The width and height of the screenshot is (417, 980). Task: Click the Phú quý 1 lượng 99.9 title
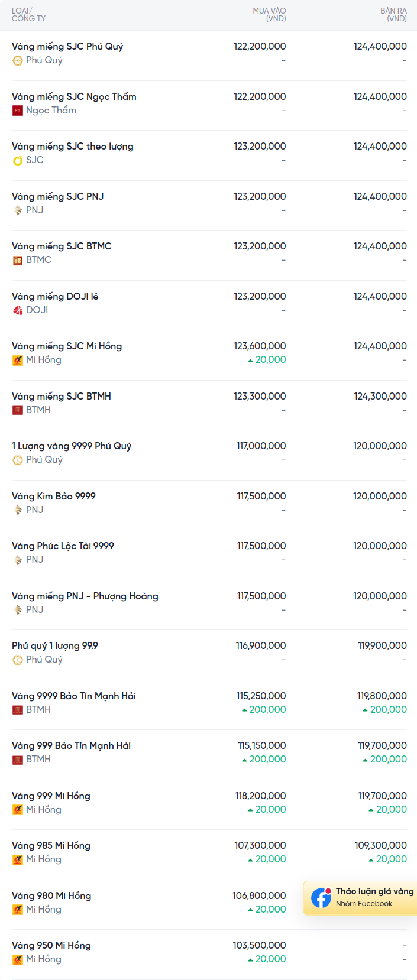(55, 646)
